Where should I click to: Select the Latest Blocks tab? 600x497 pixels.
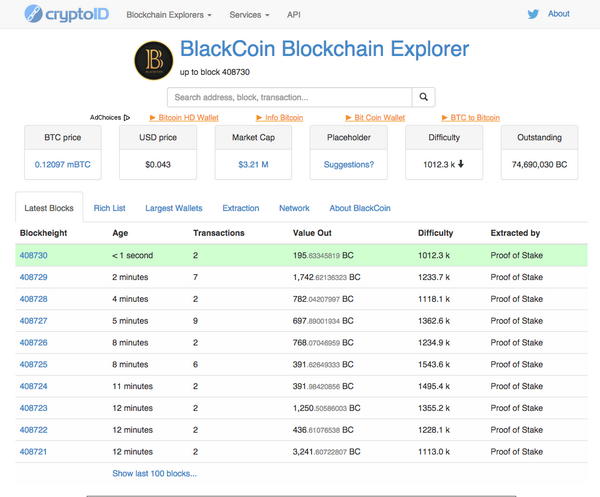point(49,208)
